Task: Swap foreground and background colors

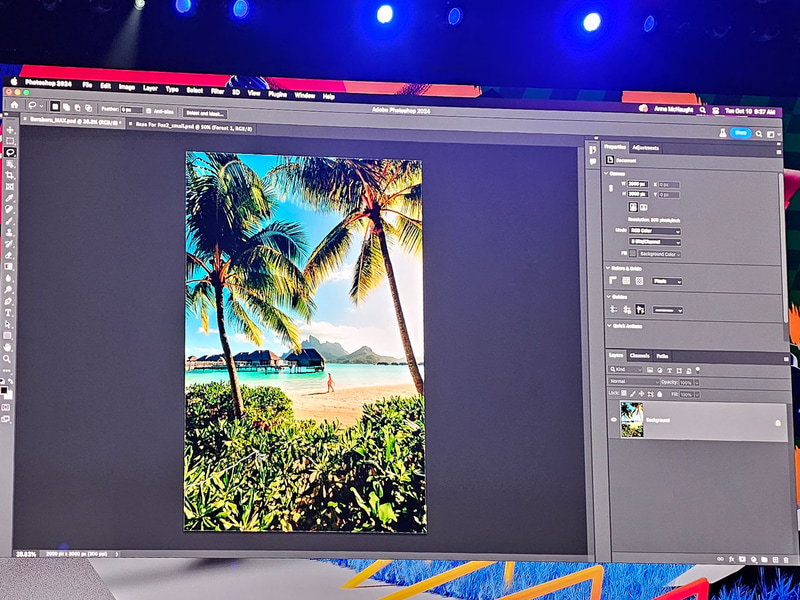Action: pyautogui.click(x=10, y=381)
